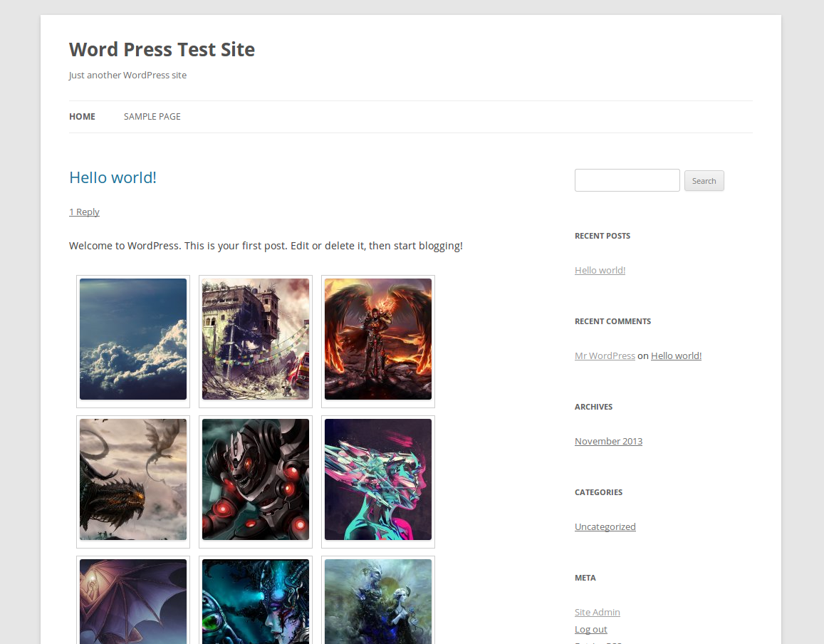Screen dimensions: 824x644
Task: Click the CATEGORIES widget heading
Action: tap(598, 492)
